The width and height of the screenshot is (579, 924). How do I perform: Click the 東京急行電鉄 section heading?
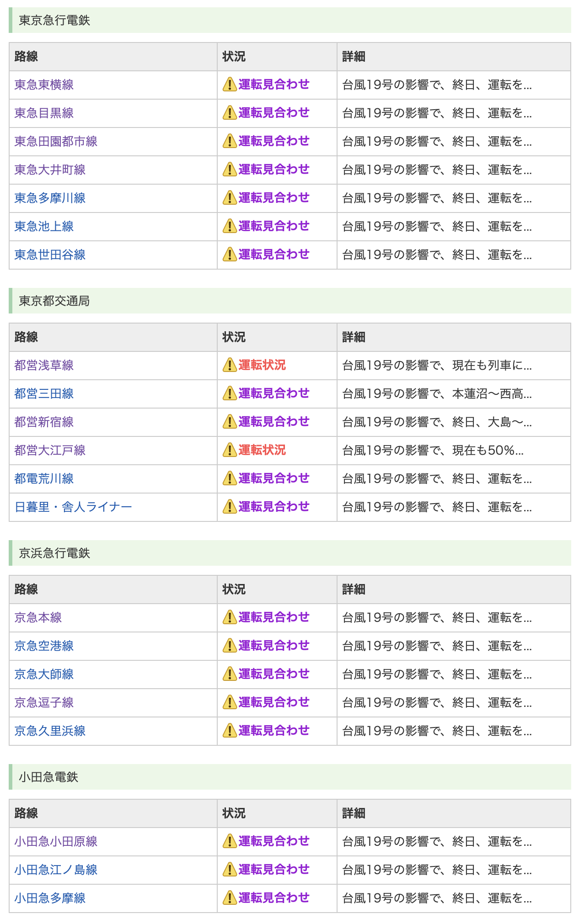click(x=290, y=20)
